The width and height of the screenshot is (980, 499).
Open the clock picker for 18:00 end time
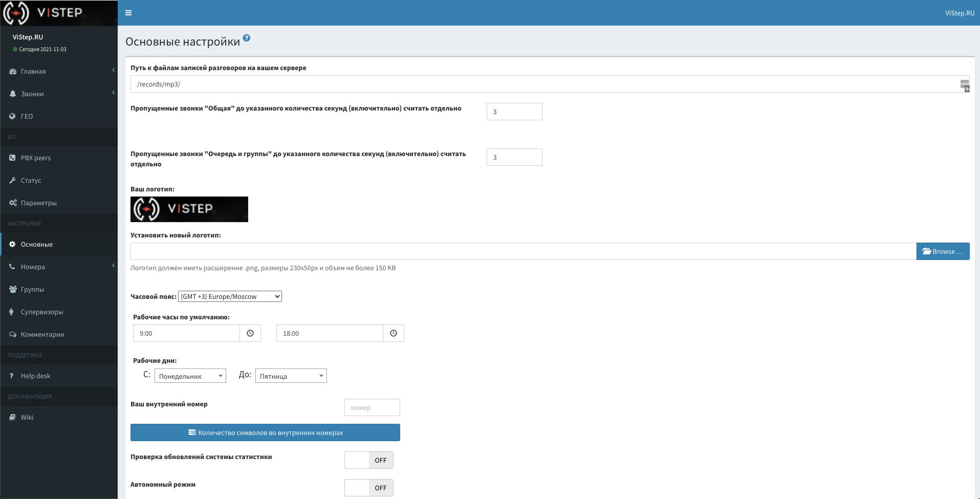coord(394,333)
